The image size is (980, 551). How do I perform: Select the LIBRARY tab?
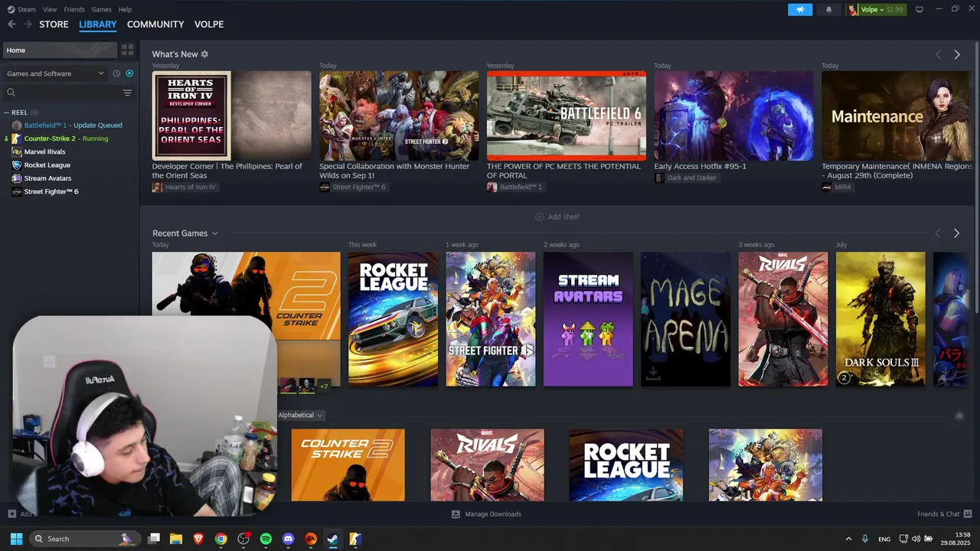point(98,24)
